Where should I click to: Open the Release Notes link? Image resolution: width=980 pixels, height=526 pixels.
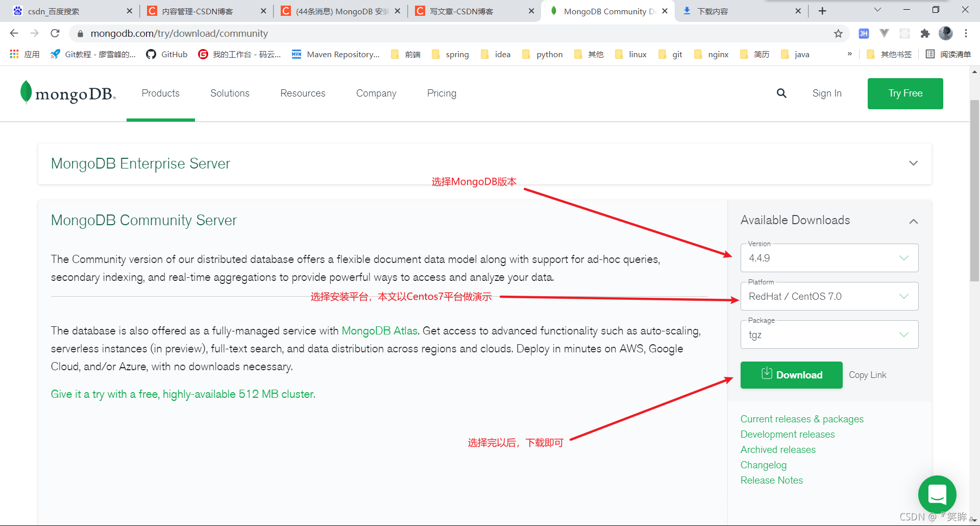[772, 480]
